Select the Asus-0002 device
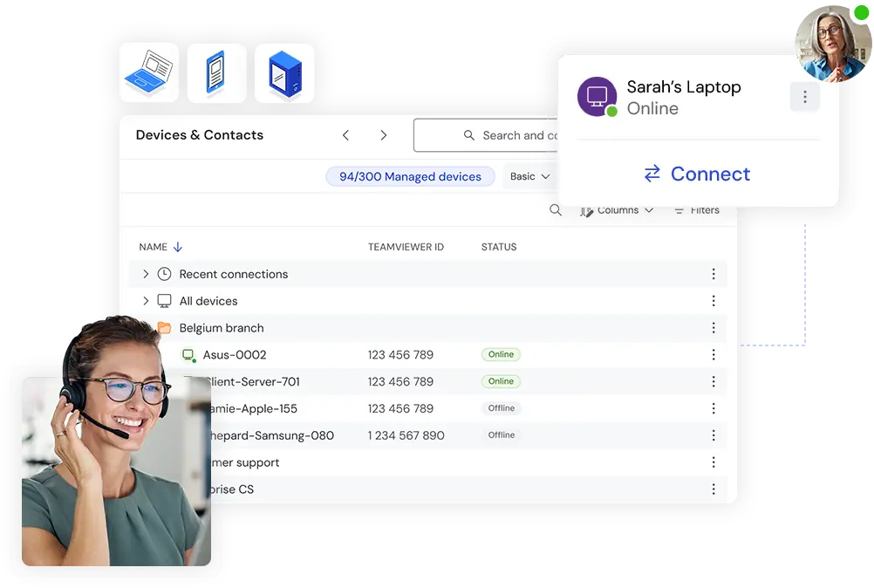This screenshot has height=588, width=874. click(x=428, y=354)
